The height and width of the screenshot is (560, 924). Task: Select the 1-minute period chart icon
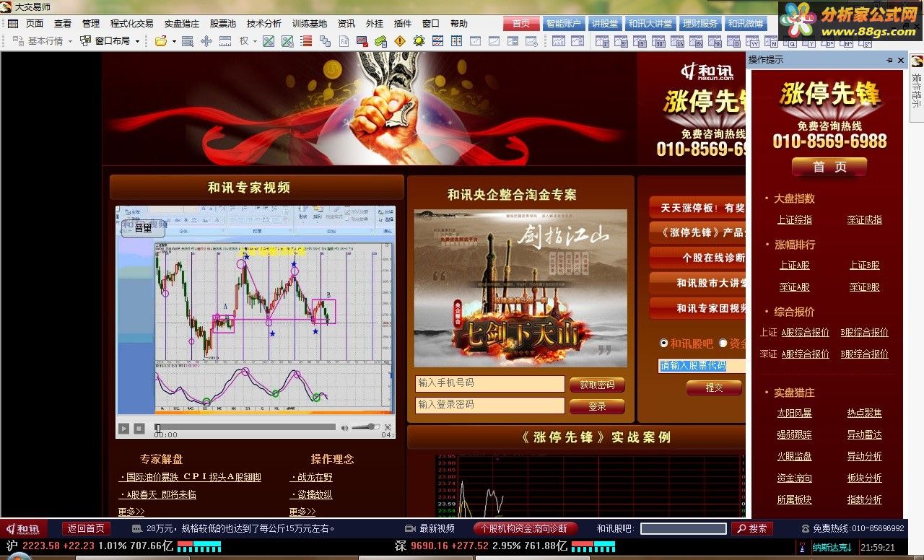tap(602, 42)
